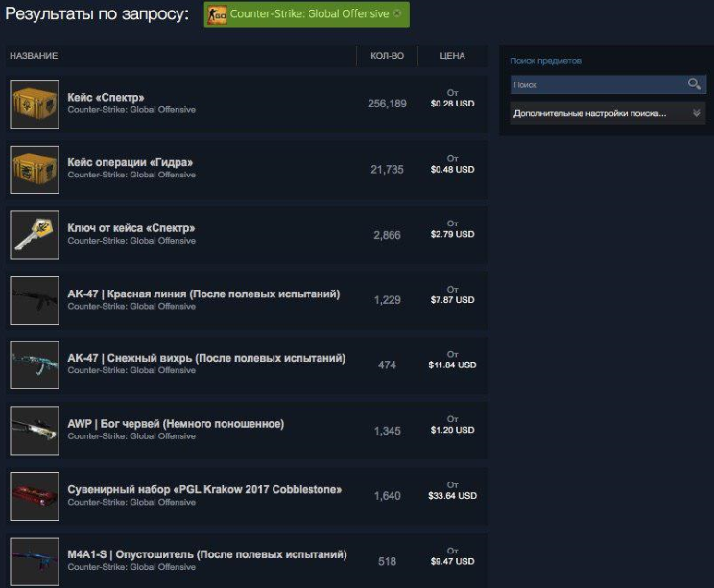Click the Поиск предметов sidebar heading
Image resolution: width=714 pixels, height=588 pixels.
point(545,61)
